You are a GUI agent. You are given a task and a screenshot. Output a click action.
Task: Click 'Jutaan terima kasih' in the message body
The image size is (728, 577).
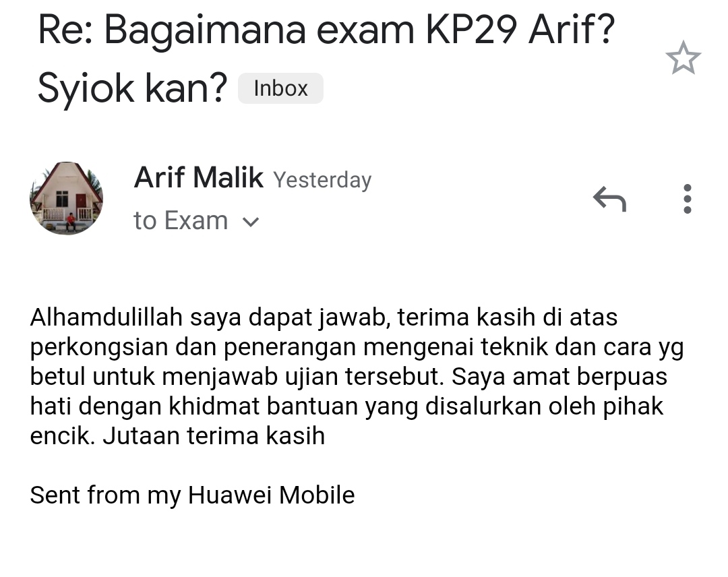[214, 436]
